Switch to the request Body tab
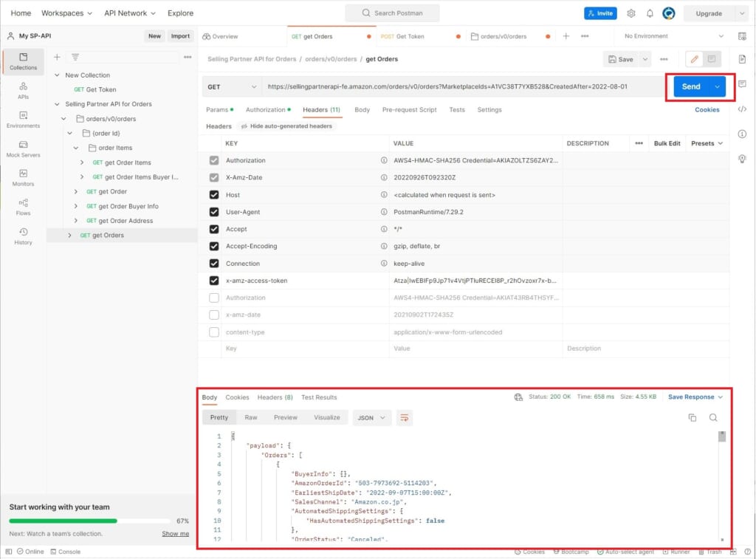Viewport: 756px width, 559px height. pyautogui.click(x=362, y=110)
